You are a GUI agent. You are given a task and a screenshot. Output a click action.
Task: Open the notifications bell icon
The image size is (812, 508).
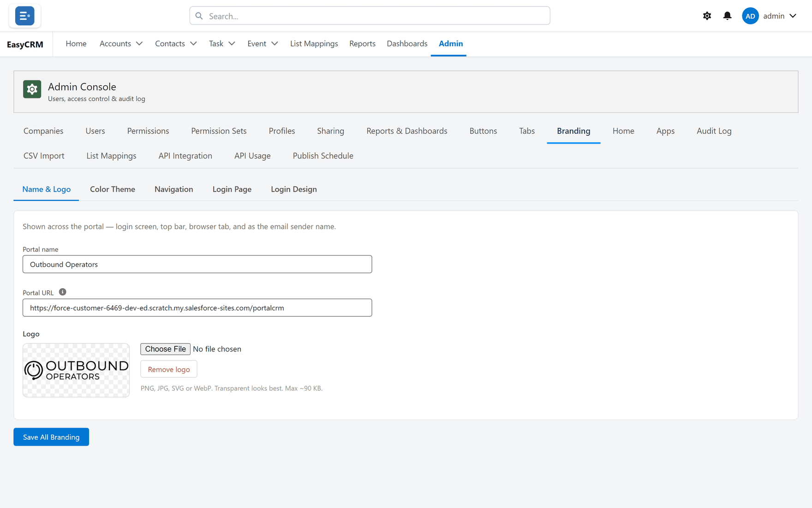pos(727,16)
